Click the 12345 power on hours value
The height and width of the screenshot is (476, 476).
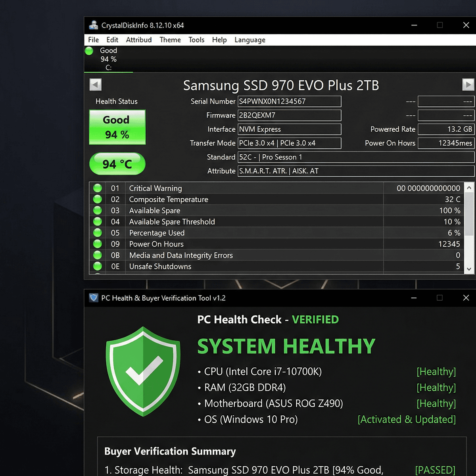tap(449, 244)
